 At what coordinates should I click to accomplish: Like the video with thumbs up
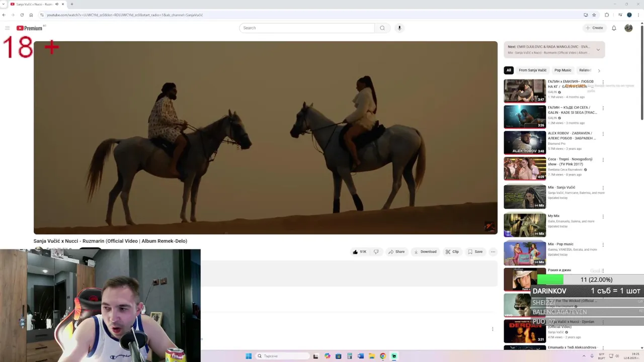tap(360, 252)
